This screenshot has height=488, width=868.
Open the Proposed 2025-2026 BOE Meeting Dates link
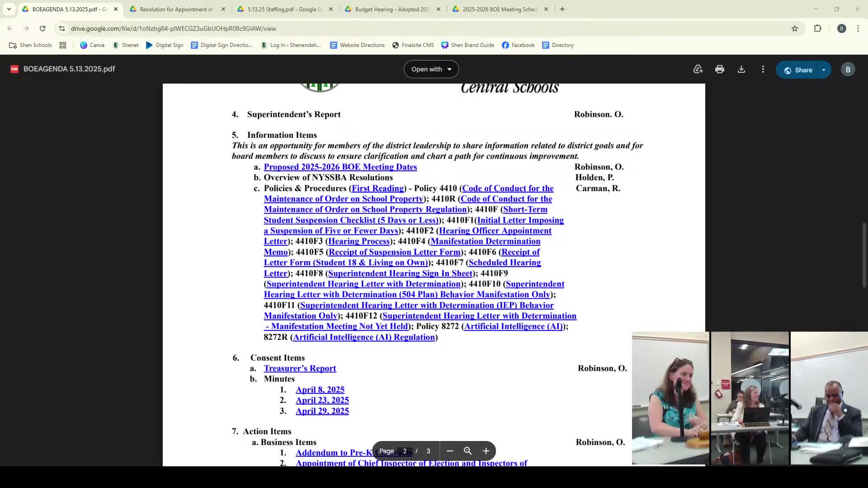340,167
